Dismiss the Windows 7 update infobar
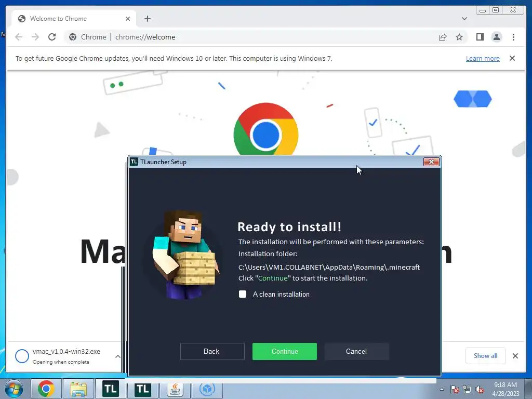Screen dimensions: 532x399 [512, 58]
